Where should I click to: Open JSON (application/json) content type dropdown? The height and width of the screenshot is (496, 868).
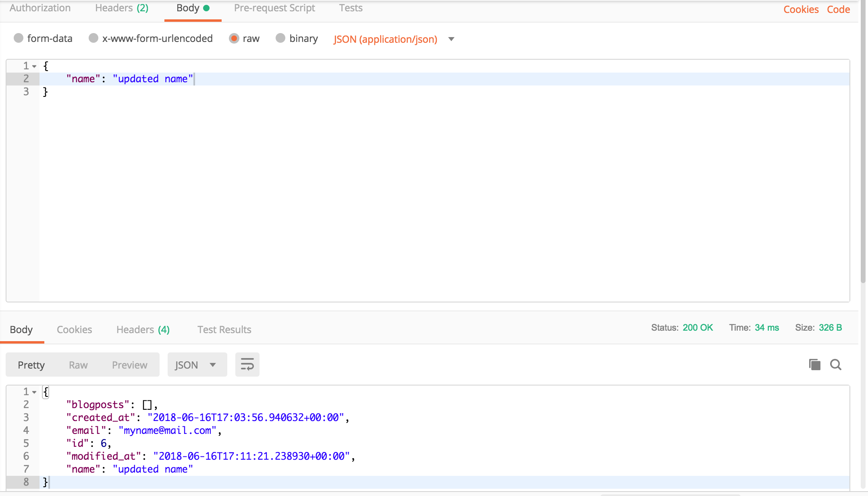pyautogui.click(x=451, y=39)
